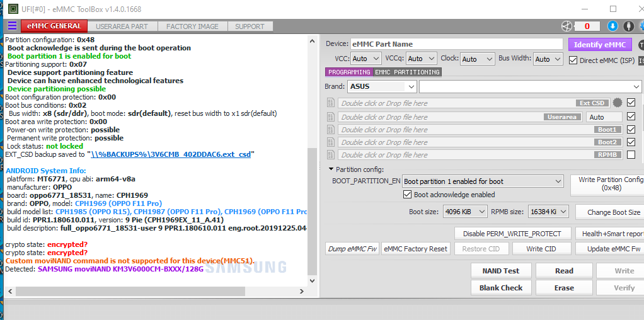
Task: Click the Ext CSD file drop field
Action: point(474,103)
